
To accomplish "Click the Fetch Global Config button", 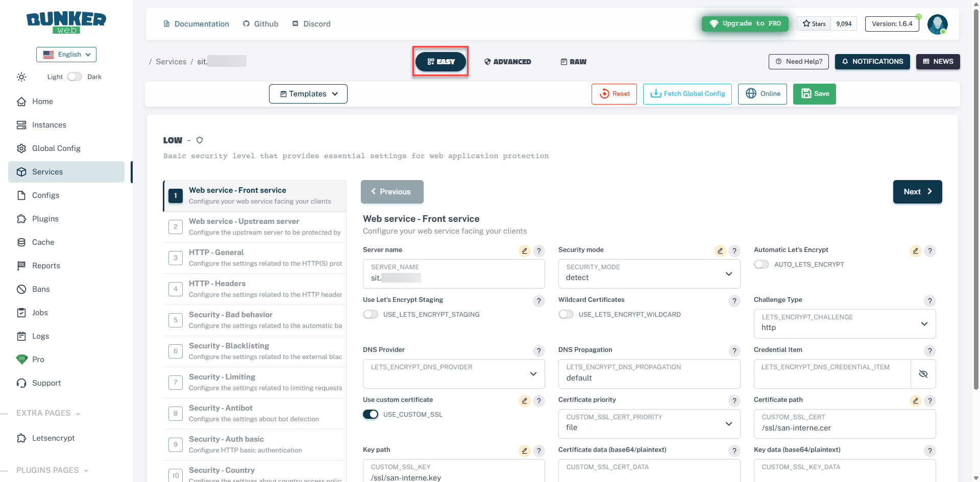I will point(687,94).
